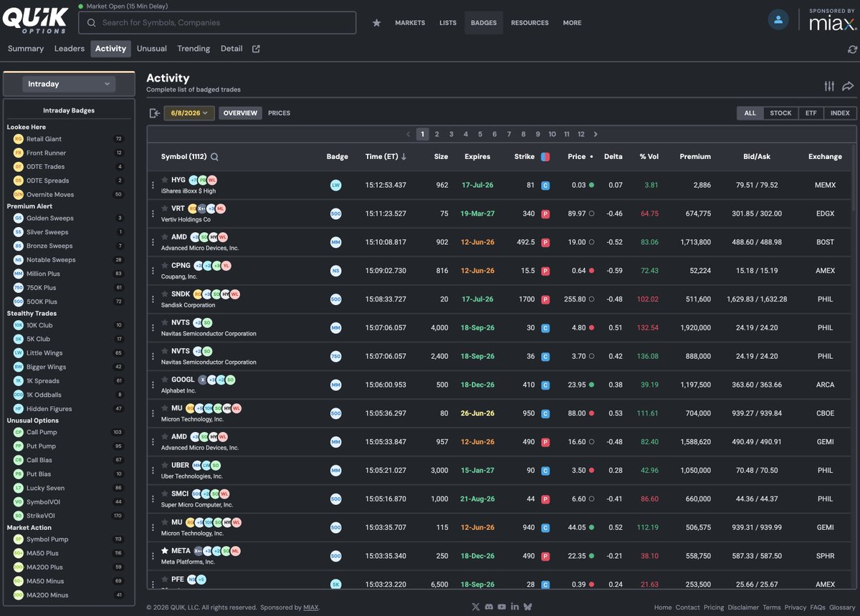Open row menu for HYG
Screen dimensions: 860x616
pyautogui.click(x=153, y=185)
